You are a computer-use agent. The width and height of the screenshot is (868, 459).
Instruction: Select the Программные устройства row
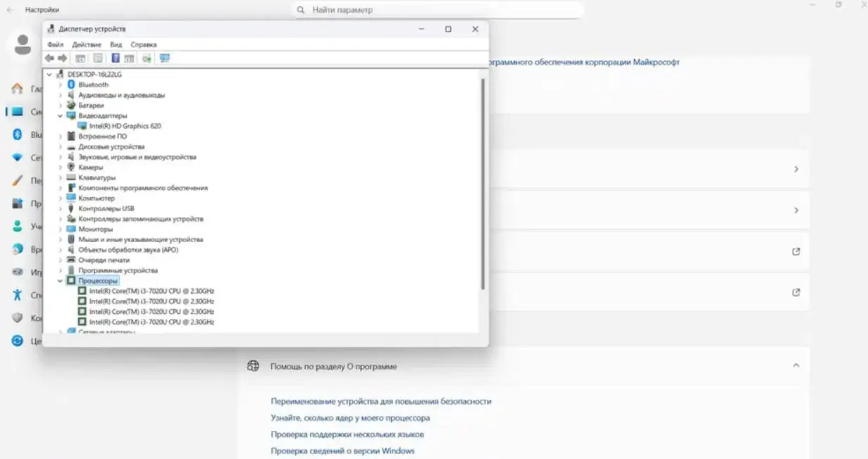[x=118, y=270]
